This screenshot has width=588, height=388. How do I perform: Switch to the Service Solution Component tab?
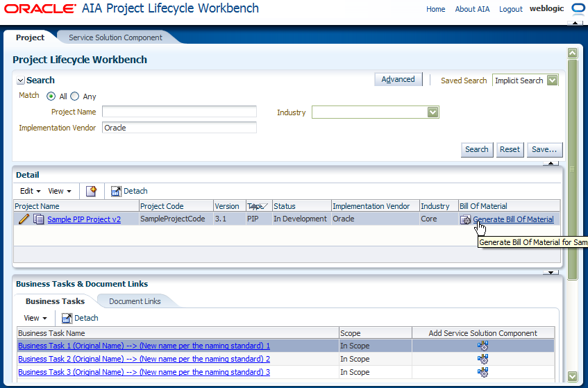115,37
